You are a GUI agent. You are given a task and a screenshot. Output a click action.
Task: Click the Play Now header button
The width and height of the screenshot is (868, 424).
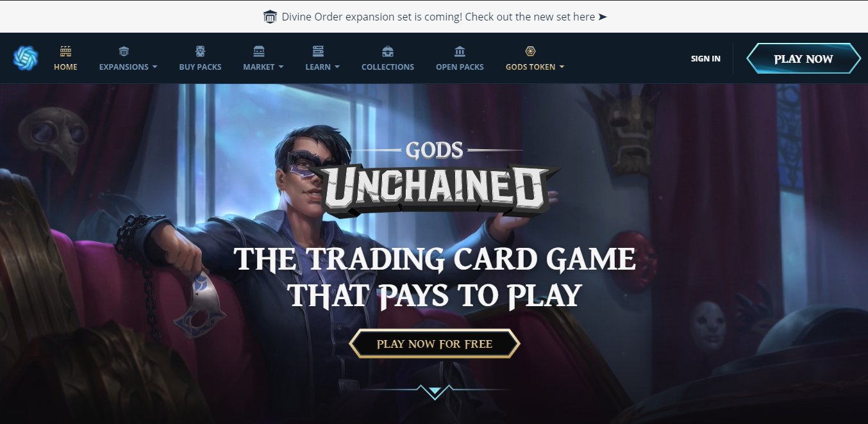tap(803, 59)
